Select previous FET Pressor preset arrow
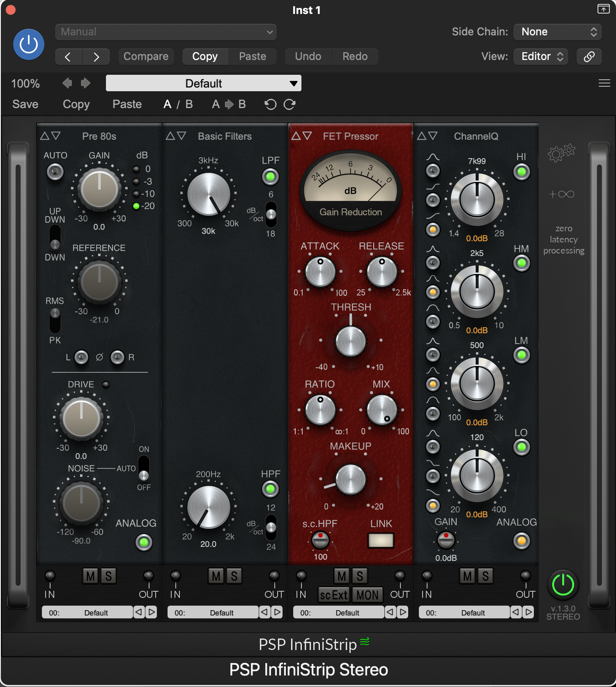Screen dimensions: 616x687 pos(390,612)
